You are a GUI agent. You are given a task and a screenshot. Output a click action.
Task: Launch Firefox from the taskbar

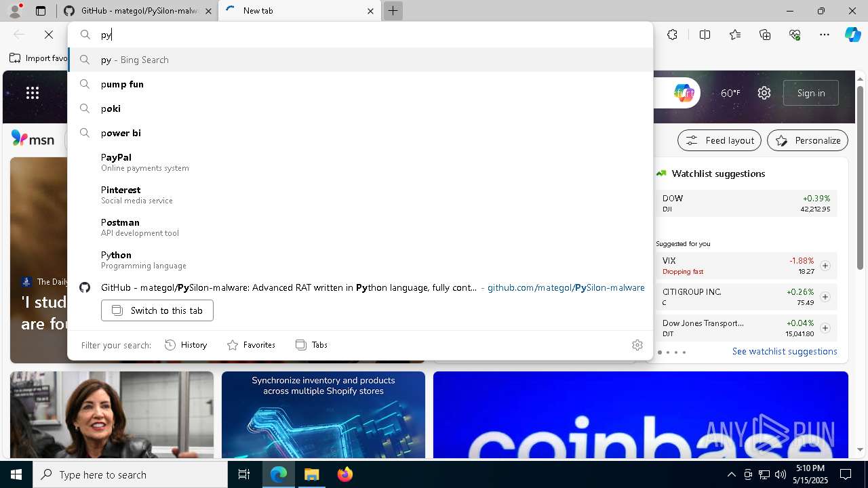[344, 474]
